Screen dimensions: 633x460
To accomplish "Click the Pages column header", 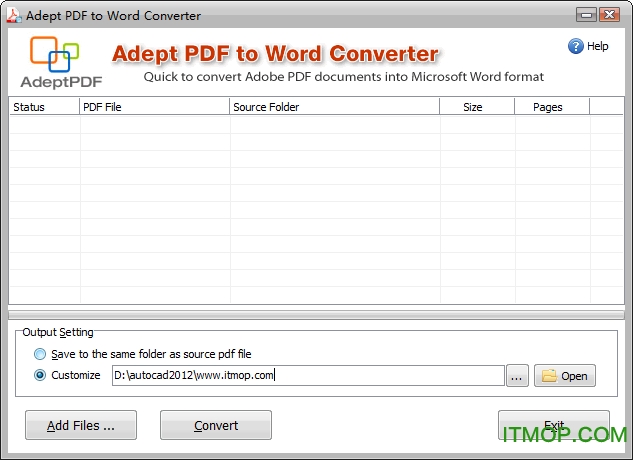I will [x=552, y=107].
